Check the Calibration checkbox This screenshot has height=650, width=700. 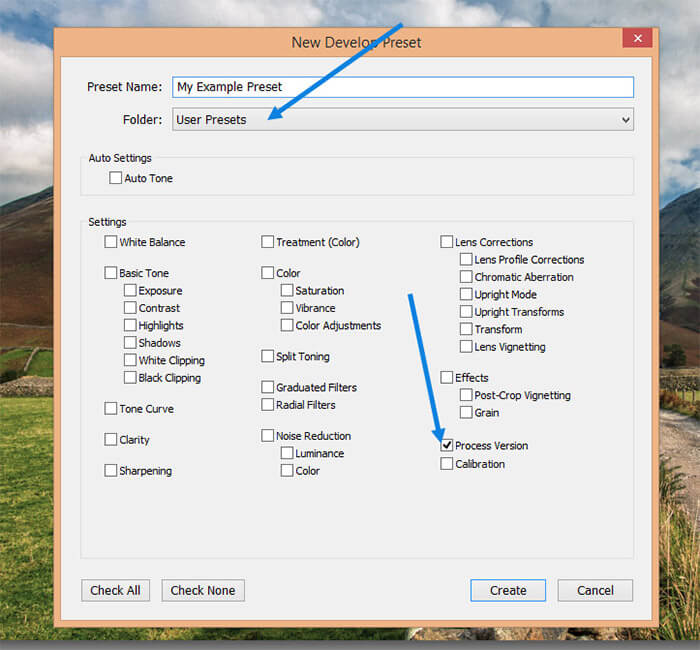click(x=446, y=463)
